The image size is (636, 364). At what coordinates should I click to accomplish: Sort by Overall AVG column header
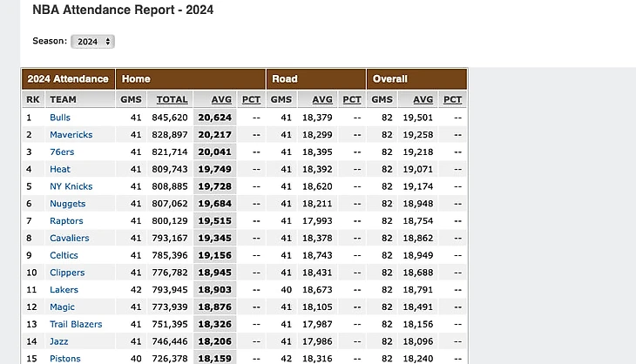click(x=423, y=99)
